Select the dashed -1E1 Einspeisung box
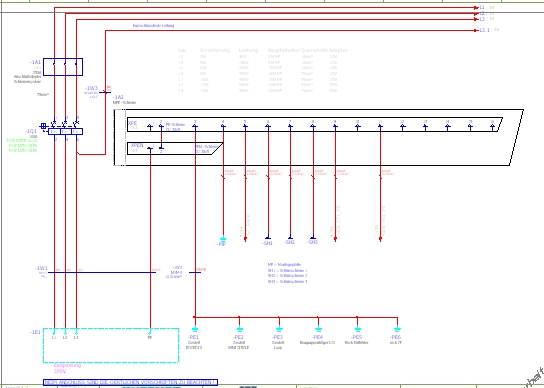 [111, 345]
